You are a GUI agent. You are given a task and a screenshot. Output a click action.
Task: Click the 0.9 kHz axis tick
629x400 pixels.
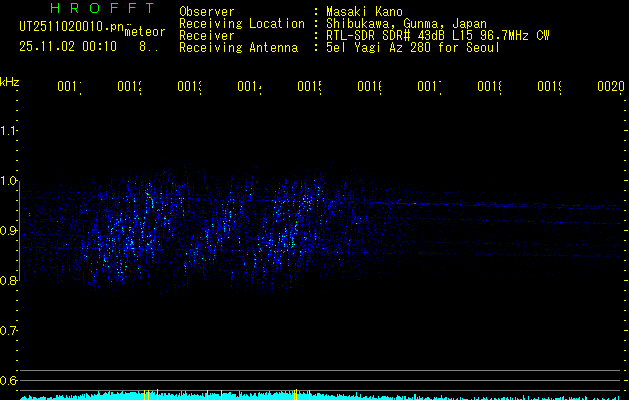click(x=10, y=230)
